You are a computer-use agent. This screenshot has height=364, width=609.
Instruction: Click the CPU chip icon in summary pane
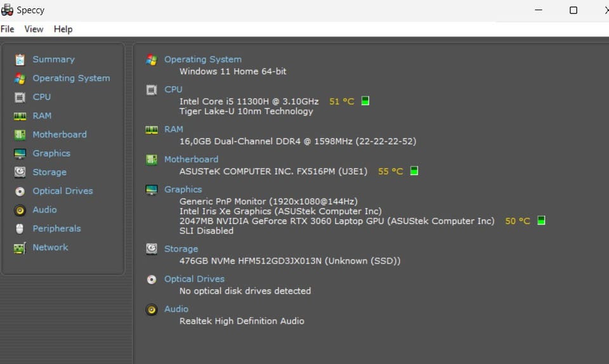[x=152, y=90]
